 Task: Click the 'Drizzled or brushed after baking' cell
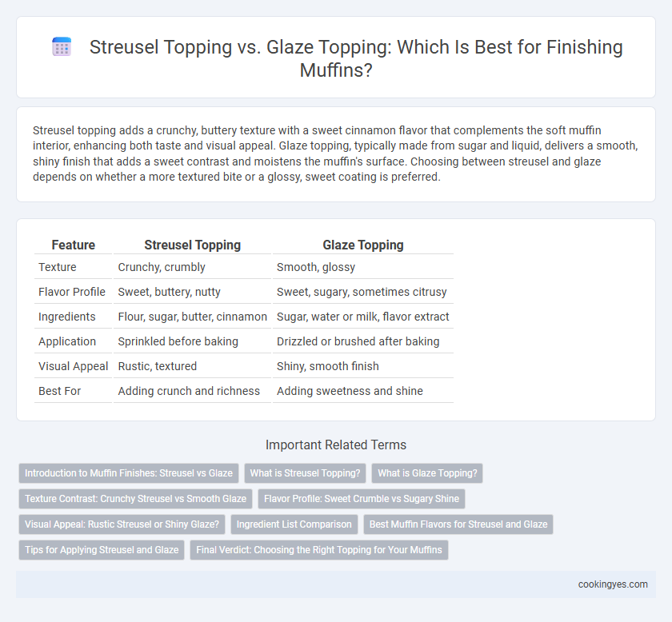coord(358,341)
